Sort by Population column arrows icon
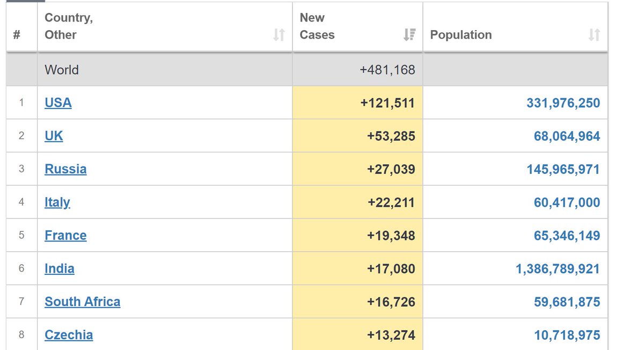The width and height of the screenshot is (644, 350). [x=594, y=35]
